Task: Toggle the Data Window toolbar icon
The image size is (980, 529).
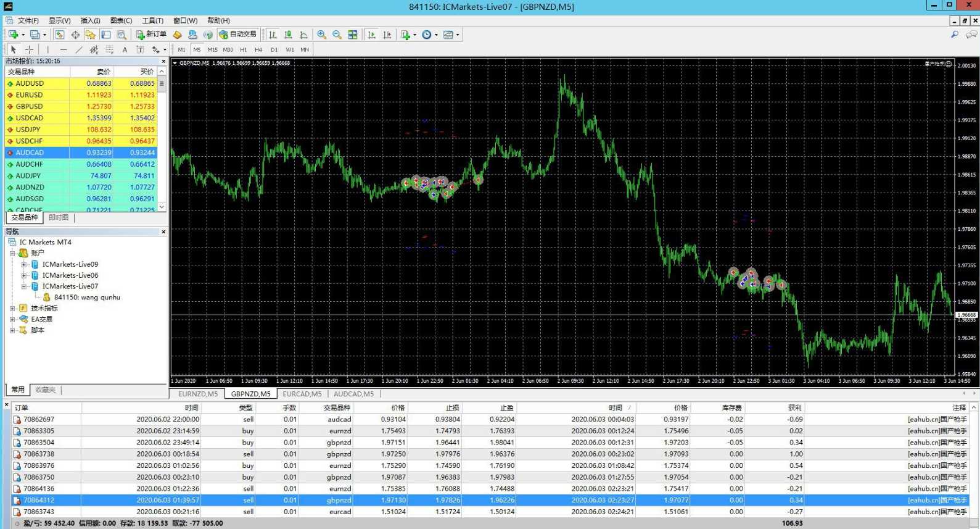Action: click(75, 35)
